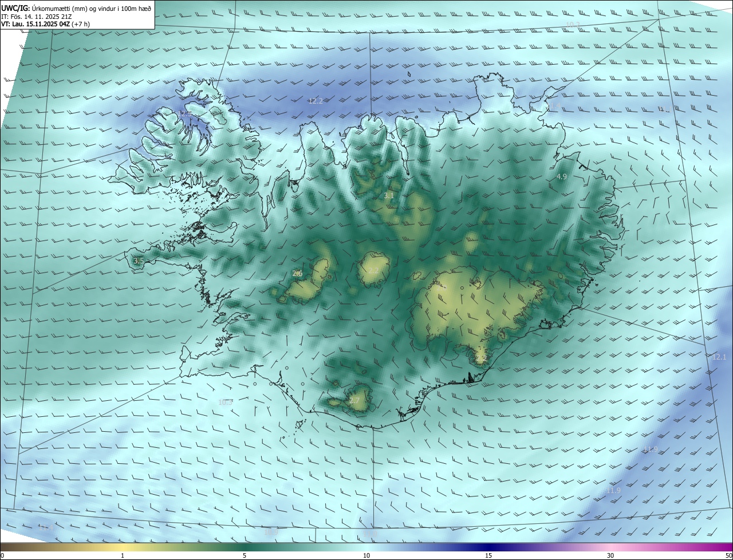Click the '10' tick on the color scale

tap(366, 555)
